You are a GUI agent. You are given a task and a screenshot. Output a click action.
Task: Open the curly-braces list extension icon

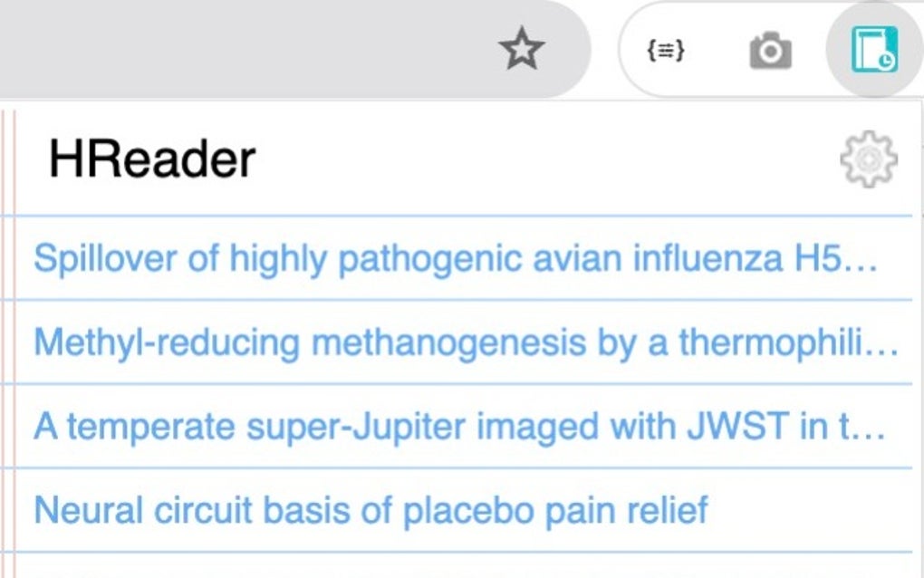[x=665, y=51]
